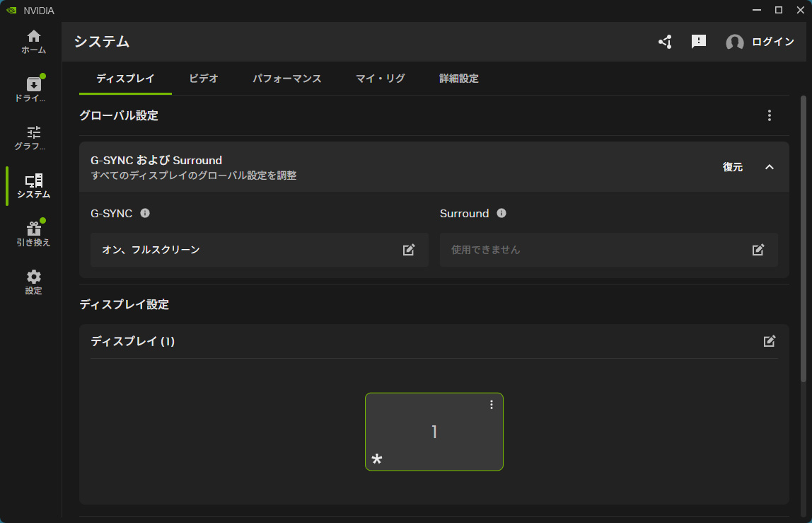Click the 使用できません Surround field
The width and height of the screenshot is (812, 523).
(x=608, y=250)
